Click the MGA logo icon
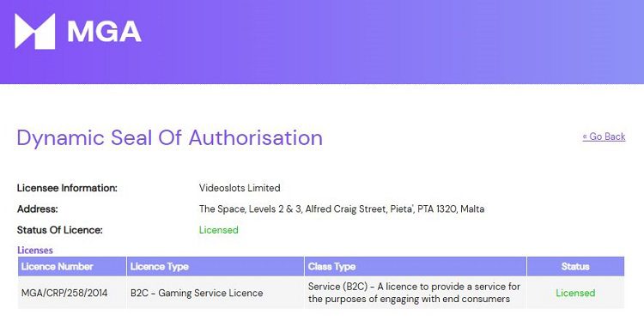The height and width of the screenshot is (321, 644). tap(35, 31)
